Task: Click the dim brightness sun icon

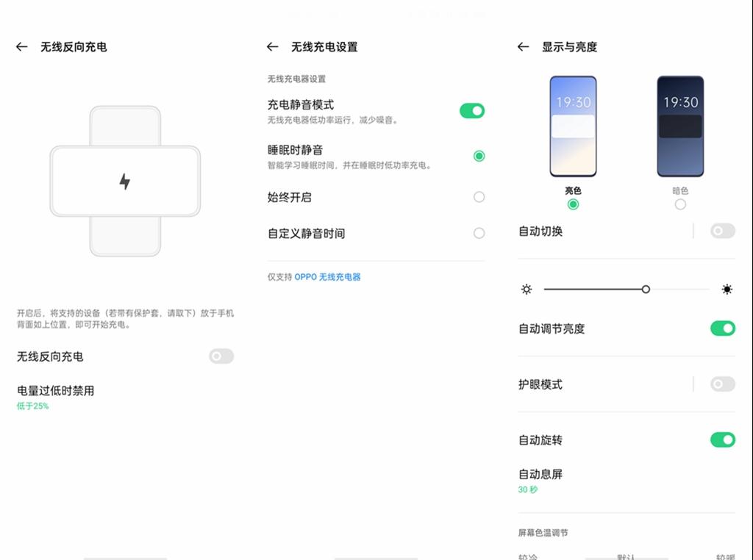Action: pos(527,289)
